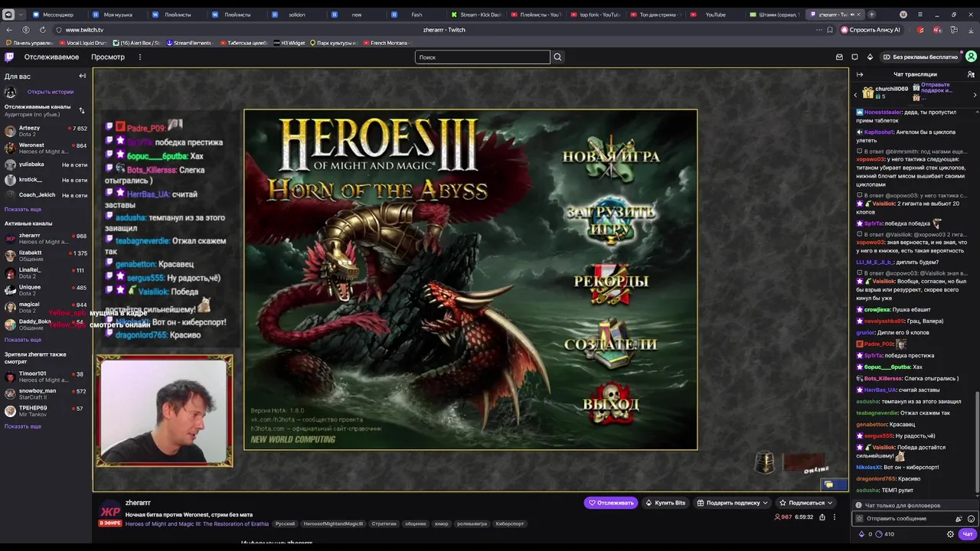Click the chat scrollbar
Image resolution: width=980 pixels, height=551 pixels.
coord(976,444)
